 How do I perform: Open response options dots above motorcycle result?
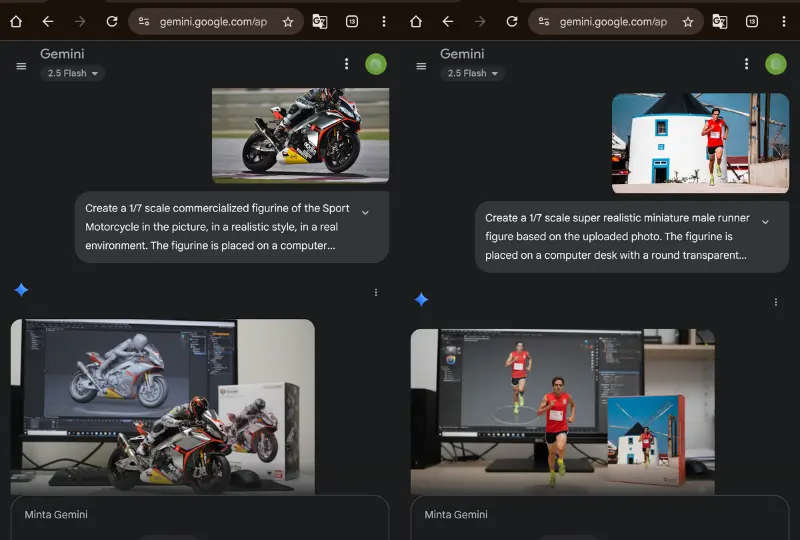(376, 292)
